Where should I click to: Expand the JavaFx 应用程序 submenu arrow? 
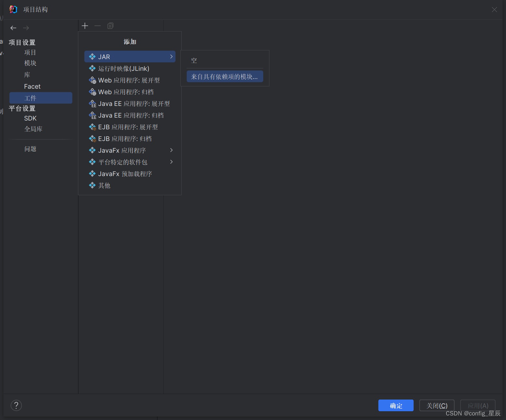click(x=172, y=150)
